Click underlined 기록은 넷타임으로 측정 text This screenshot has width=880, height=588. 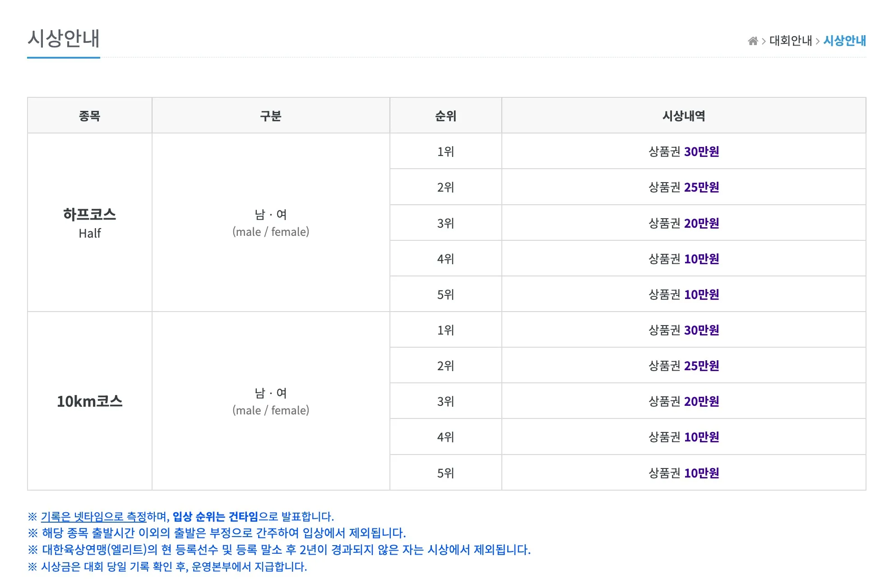[x=94, y=516]
